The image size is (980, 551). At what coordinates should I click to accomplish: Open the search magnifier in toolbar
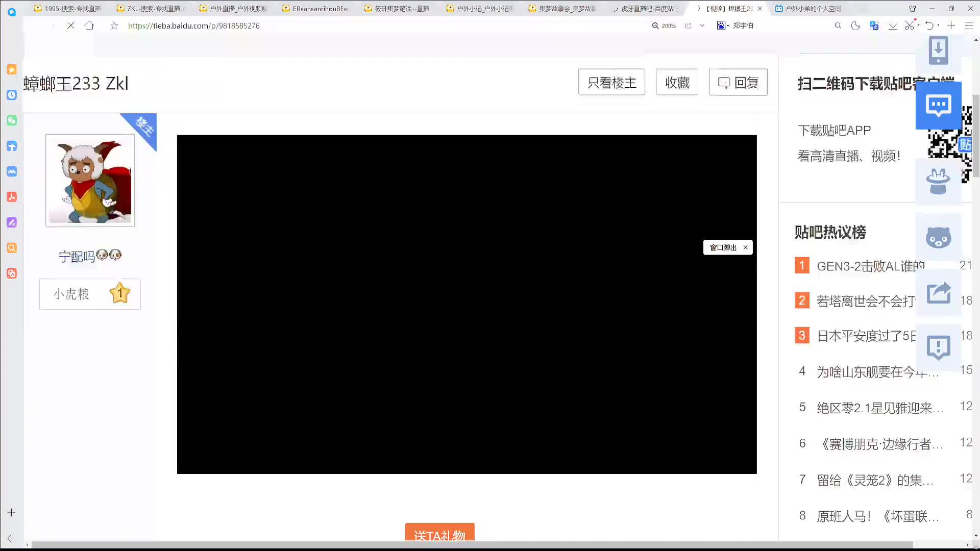coord(838,26)
